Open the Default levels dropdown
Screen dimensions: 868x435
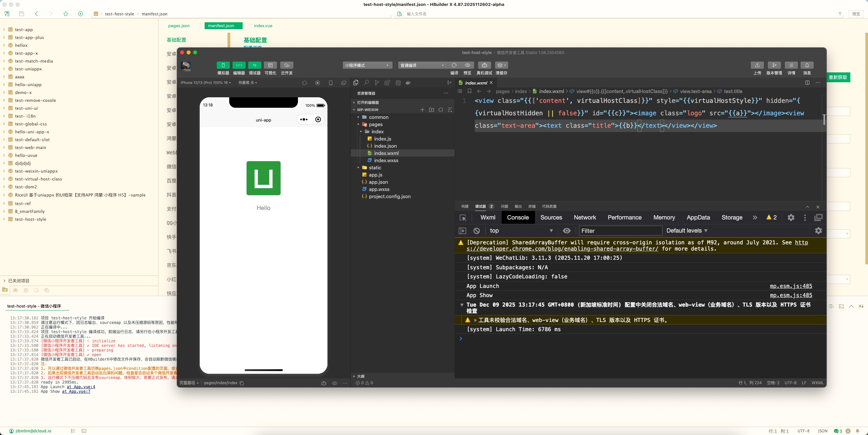click(x=687, y=231)
